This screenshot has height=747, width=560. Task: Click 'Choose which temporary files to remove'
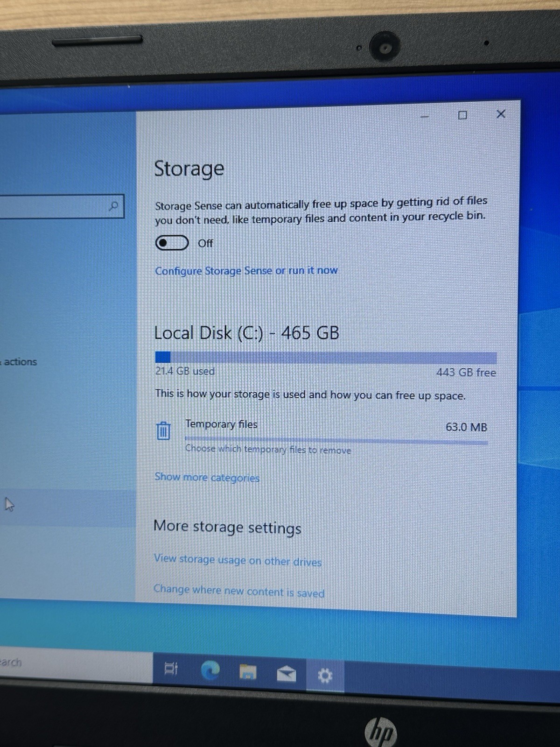pos(268,449)
